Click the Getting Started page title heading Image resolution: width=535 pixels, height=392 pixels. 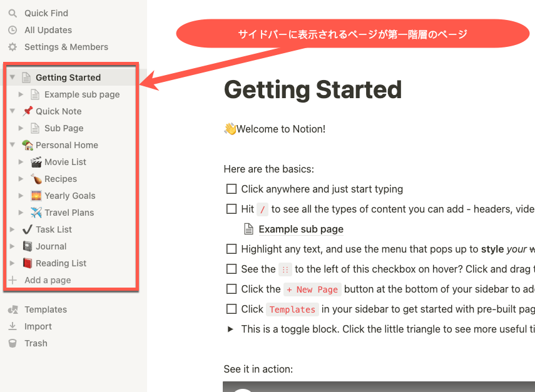pyautogui.click(x=313, y=89)
